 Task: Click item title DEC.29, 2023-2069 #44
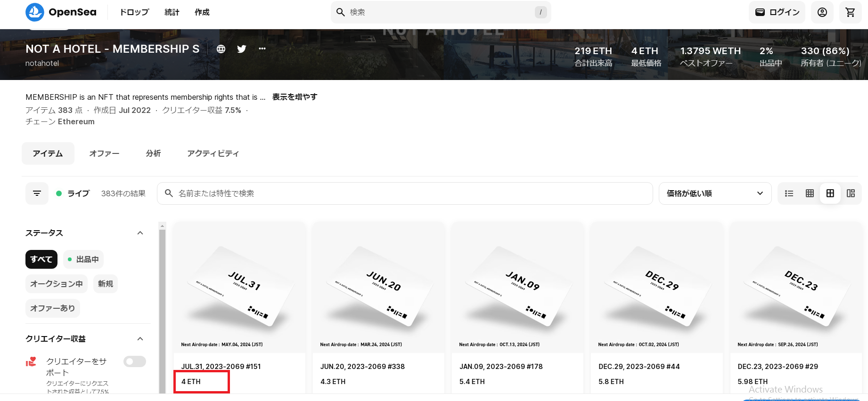[x=639, y=367]
